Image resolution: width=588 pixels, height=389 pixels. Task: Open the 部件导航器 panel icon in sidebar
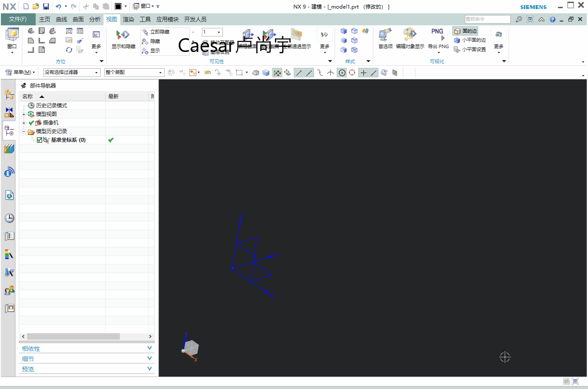[9, 131]
